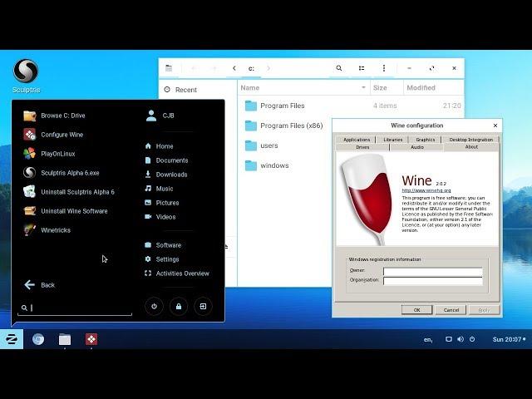Click the log out icon

tap(203, 307)
